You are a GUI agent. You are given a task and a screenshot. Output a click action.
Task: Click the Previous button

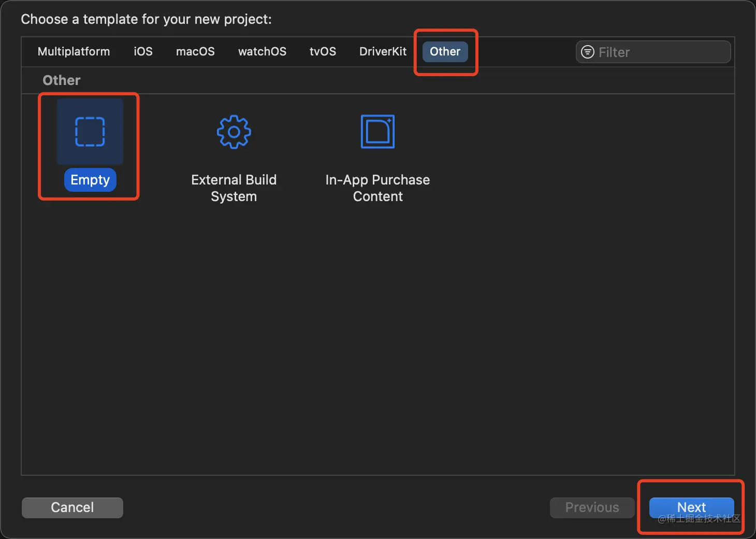(592, 507)
